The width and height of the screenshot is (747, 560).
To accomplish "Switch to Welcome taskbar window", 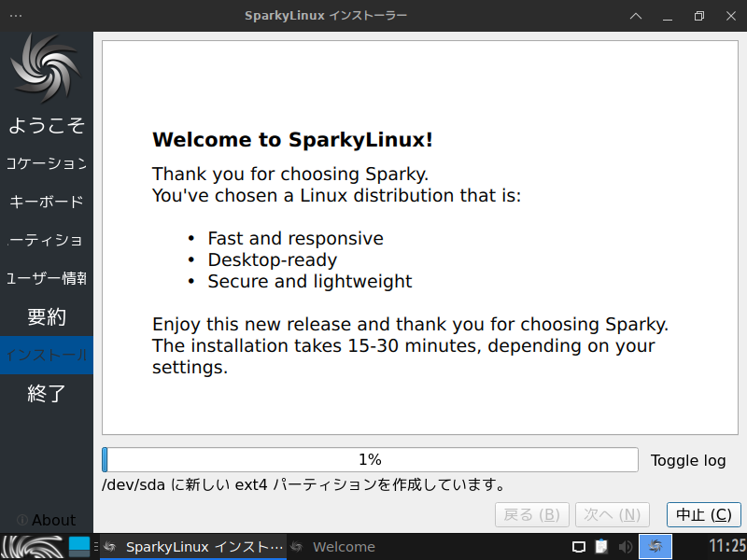I will tap(333, 547).
